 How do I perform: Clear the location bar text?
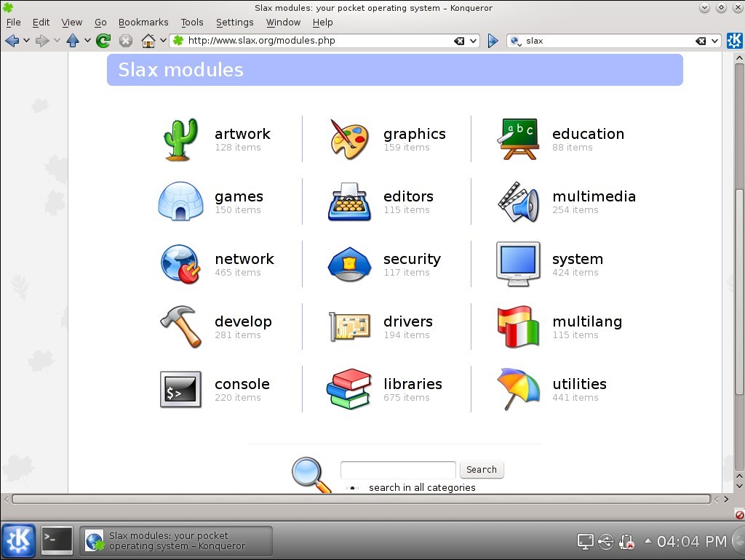[x=459, y=41]
